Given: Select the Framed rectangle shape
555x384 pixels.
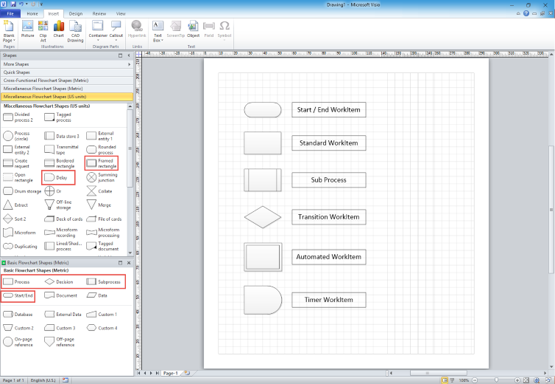Looking at the screenshot, I should [x=101, y=163].
